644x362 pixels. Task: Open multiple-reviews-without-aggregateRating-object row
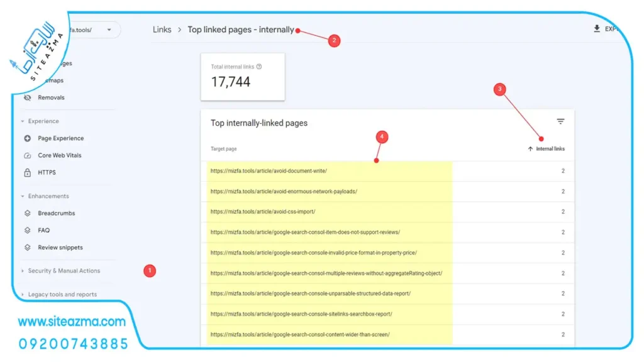tap(387, 273)
